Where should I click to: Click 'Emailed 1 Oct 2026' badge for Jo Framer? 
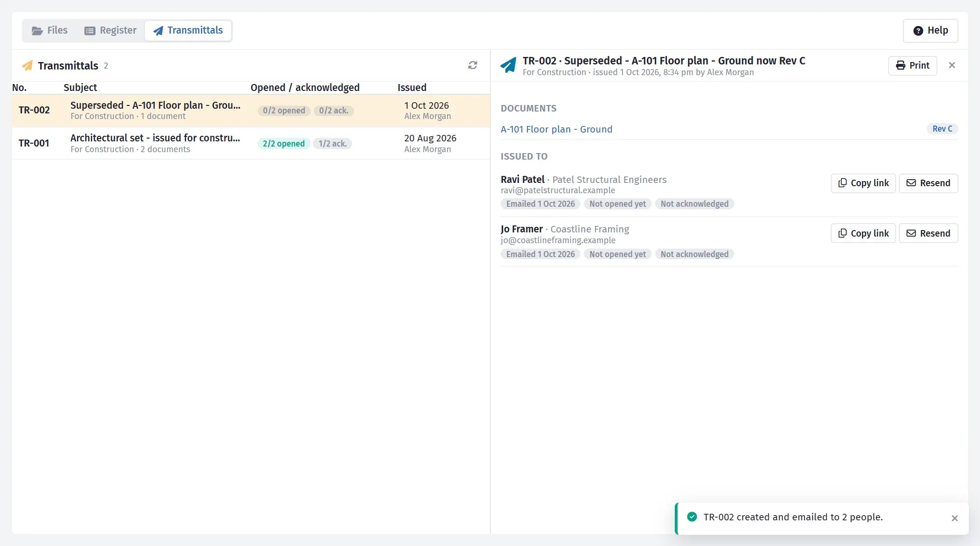pyautogui.click(x=540, y=254)
